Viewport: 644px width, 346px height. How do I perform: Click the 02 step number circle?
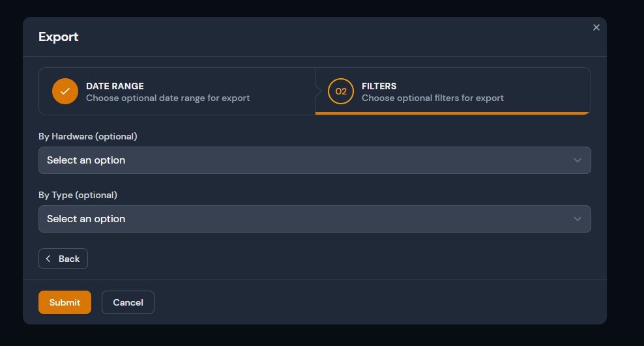[x=340, y=91]
